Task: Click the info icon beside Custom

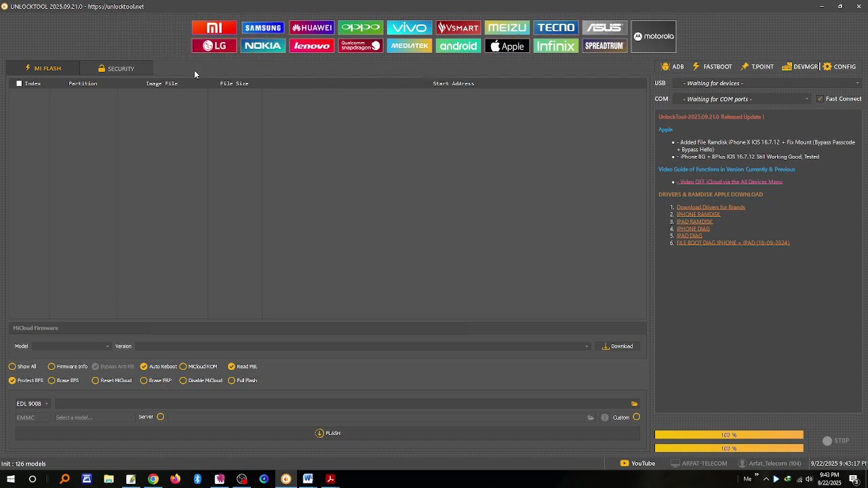Action: [x=605, y=418]
